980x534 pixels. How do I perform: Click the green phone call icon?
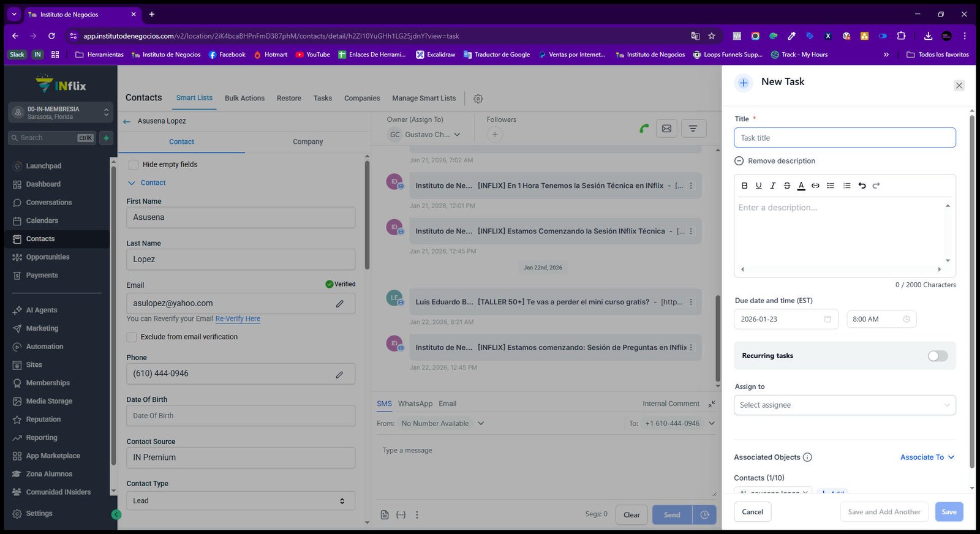[644, 129]
